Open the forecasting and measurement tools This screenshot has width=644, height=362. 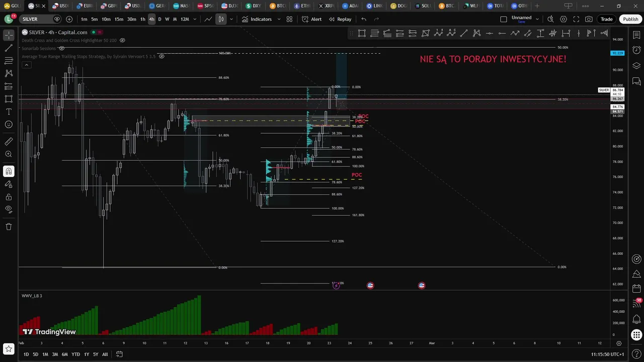[x=9, y=86]
